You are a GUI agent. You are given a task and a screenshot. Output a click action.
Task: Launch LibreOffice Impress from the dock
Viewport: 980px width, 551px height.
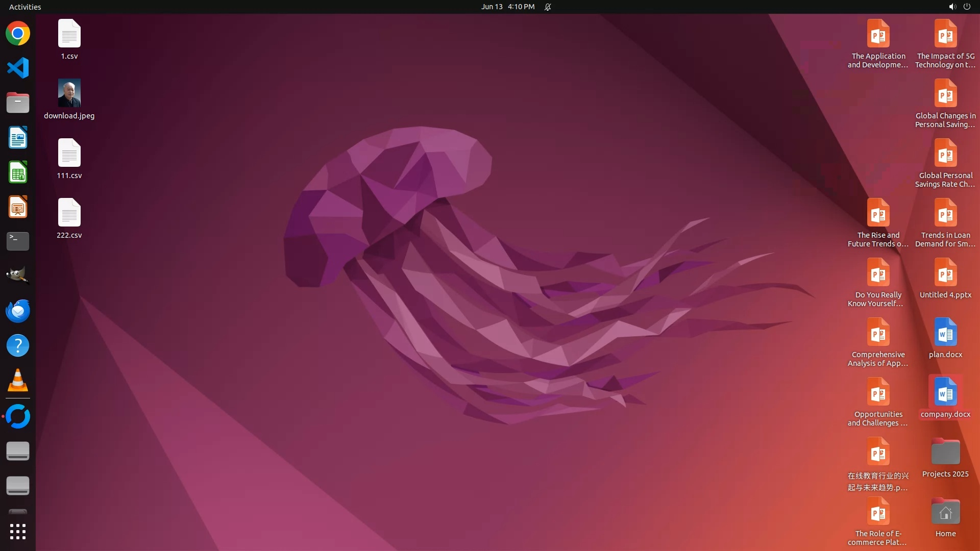click(x=18, y=207)
